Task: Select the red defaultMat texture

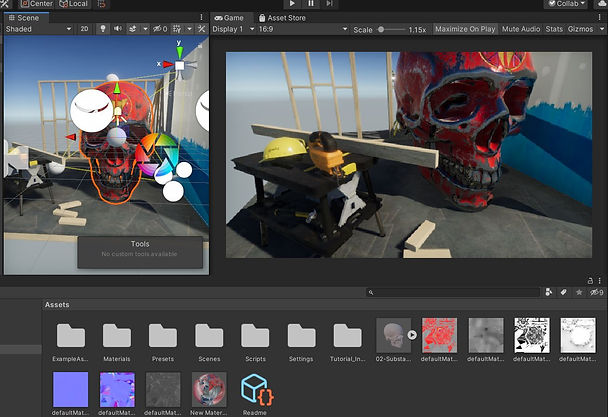Action: click(439, 341)
